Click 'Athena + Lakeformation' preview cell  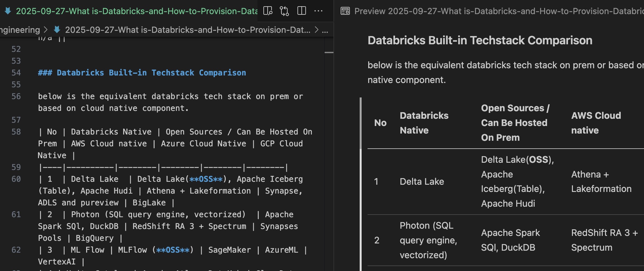(601, 182)
